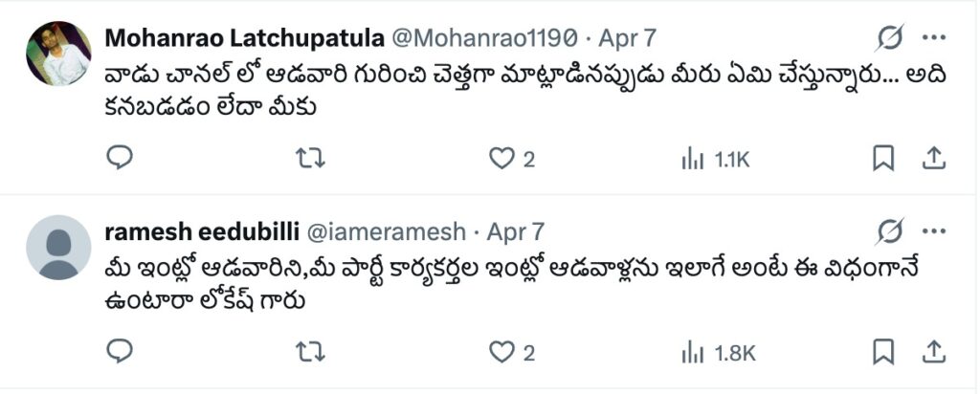This screenshot has width=980, height=394.
Task: Reply to Mohanrao Latchupatula's tweet
Action: point(119,159)
